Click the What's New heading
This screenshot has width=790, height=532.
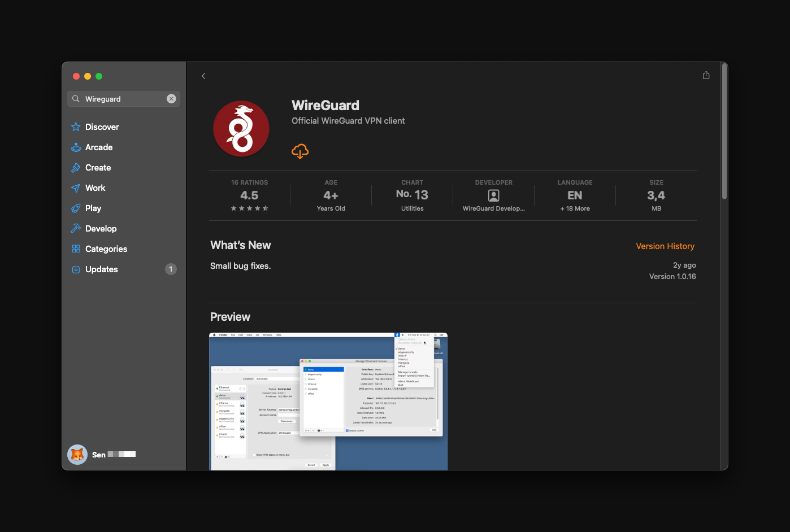241,245
